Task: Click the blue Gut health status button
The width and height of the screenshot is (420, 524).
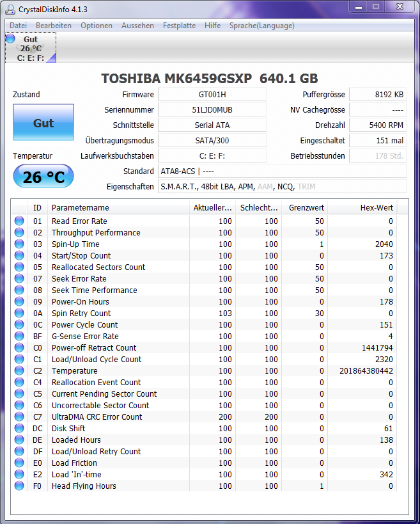Action: 43,122
